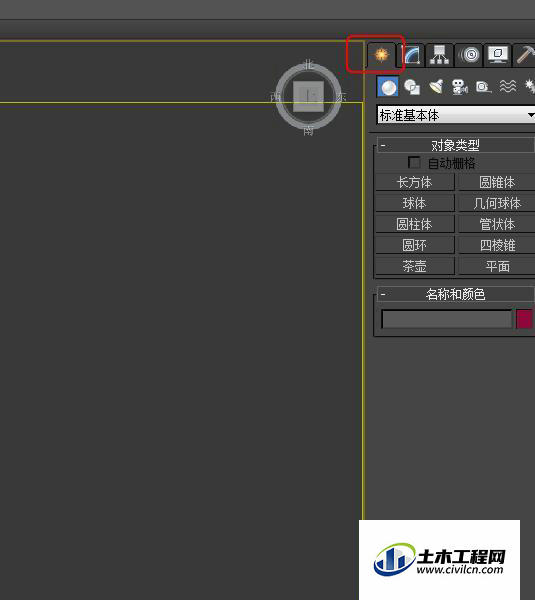Click 东 on the ViewCube compass

tap(341, 97)
